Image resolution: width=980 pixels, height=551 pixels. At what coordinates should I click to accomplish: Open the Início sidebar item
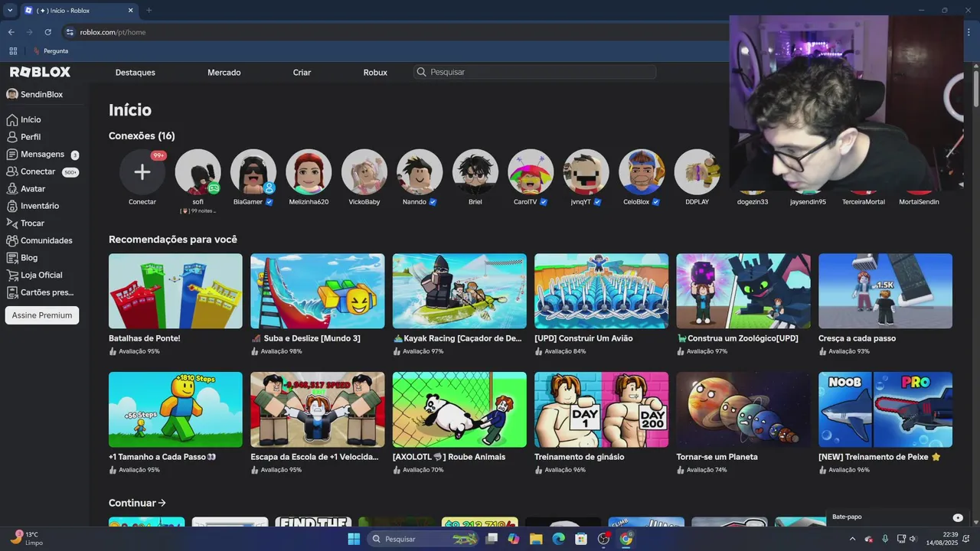tap(24, 119)
